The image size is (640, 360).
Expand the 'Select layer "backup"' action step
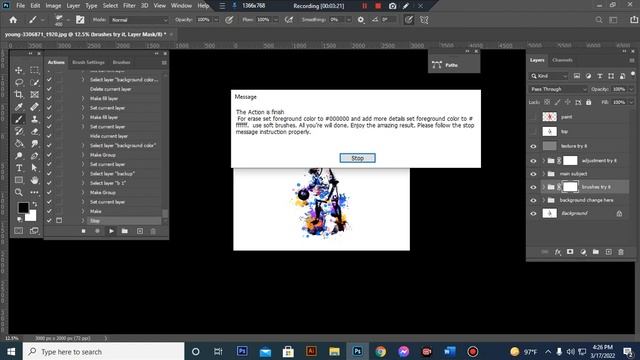(83, 173)
